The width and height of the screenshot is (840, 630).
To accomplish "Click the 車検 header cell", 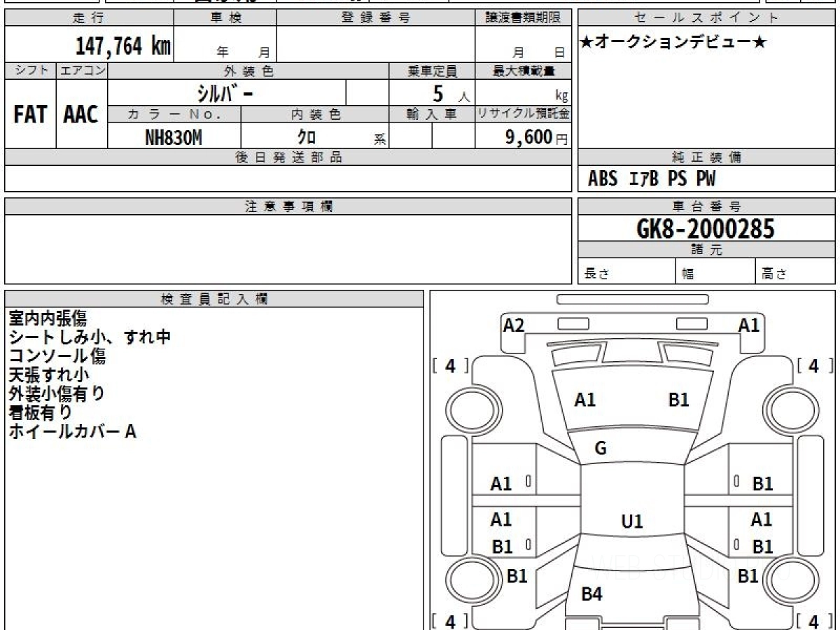I will click(225, 18).
